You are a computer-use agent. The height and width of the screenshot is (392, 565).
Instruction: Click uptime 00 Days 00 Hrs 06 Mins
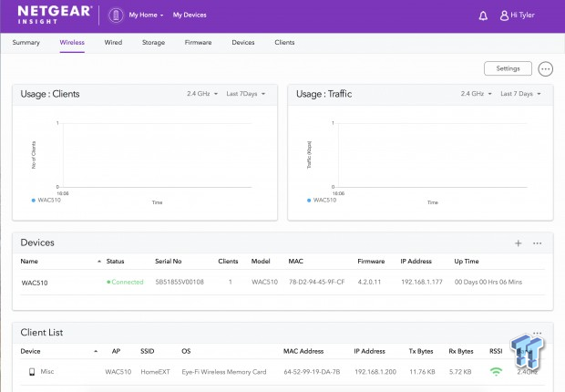point(488,282)
